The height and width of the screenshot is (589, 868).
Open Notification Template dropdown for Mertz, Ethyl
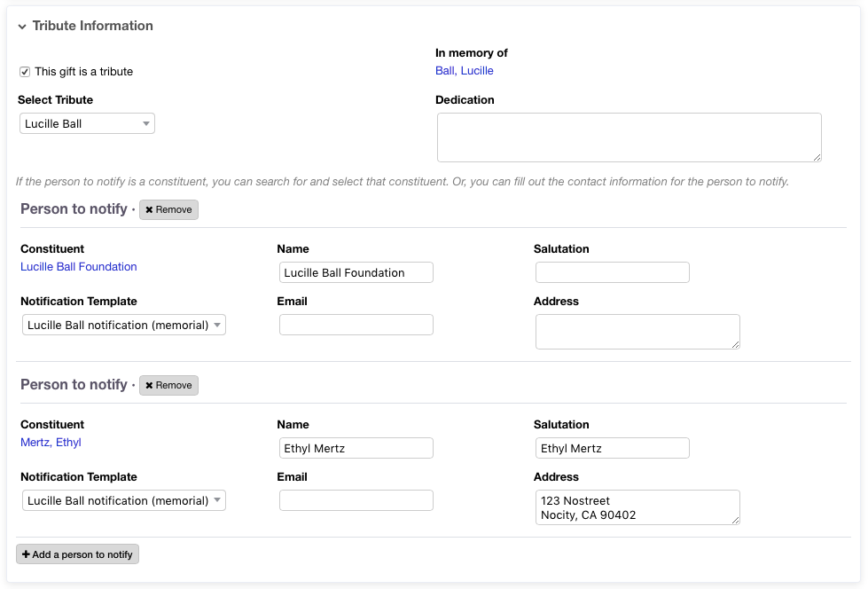pyautogui.click(x=124, y=500)
